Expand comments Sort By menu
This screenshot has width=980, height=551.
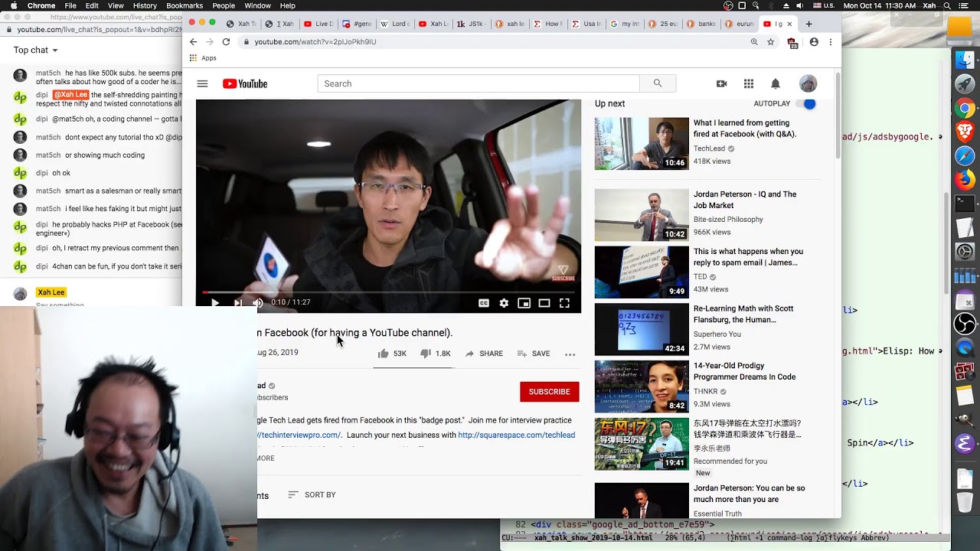click(312, 494)
